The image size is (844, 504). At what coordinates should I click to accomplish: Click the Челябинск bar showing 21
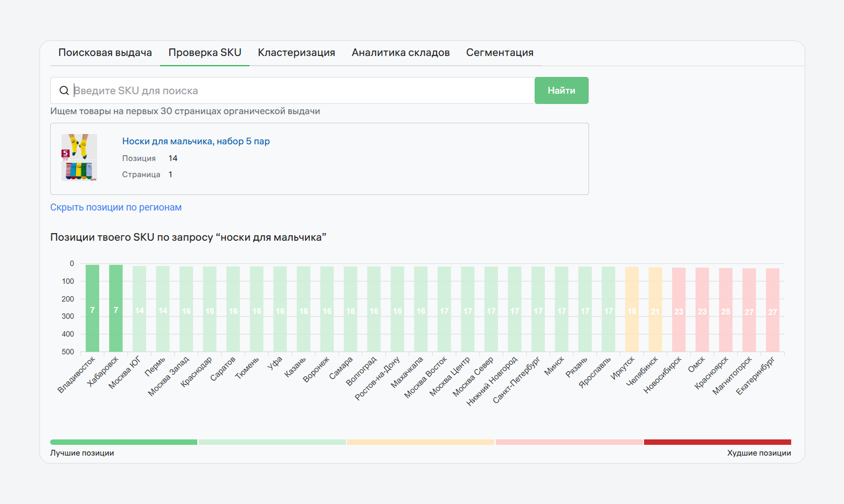pos(655,309)
